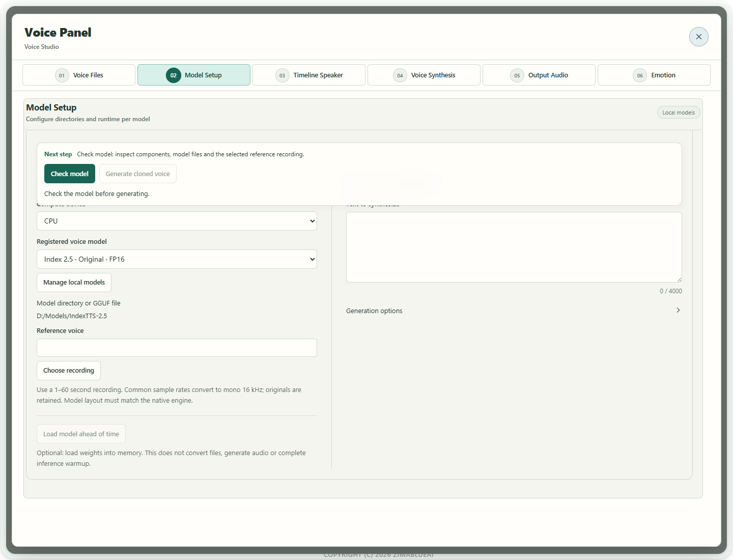The width and height of the screenshot is (733, 560).
Task: Select the Model Setup tab
Action: 194,75
